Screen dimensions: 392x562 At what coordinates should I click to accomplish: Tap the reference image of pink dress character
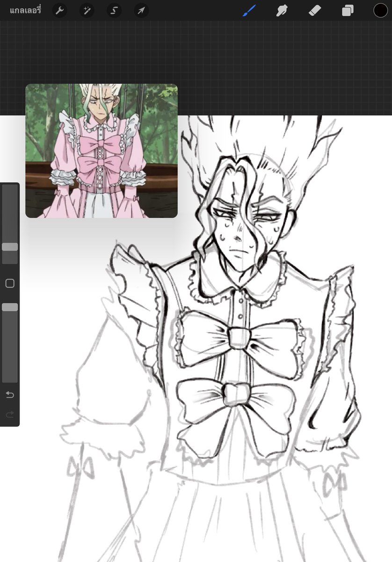point(102,151)
